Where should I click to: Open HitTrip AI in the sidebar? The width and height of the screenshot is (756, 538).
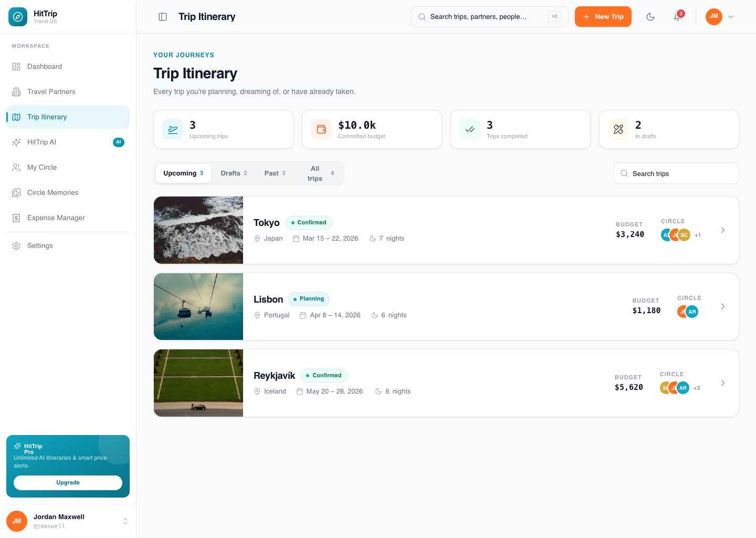point(68,142)
